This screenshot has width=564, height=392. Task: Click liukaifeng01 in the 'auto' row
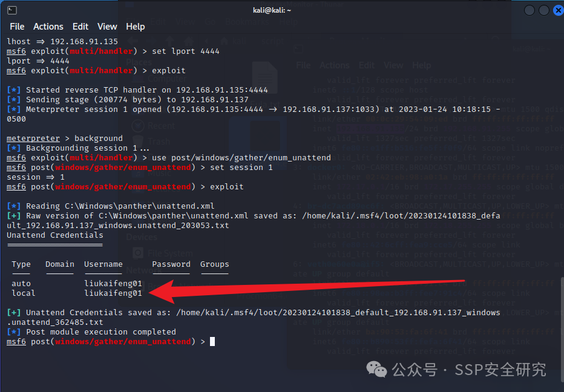click(113, 284)
